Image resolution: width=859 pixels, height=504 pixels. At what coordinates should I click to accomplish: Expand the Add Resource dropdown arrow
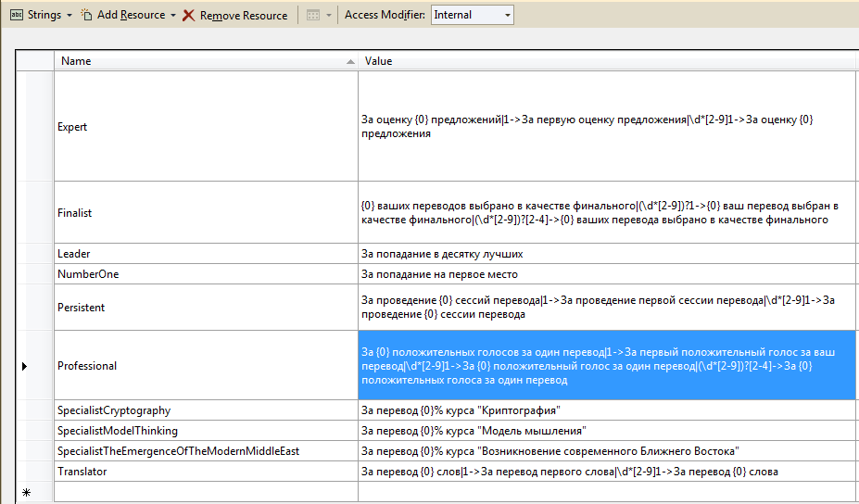tap(173, 15)
